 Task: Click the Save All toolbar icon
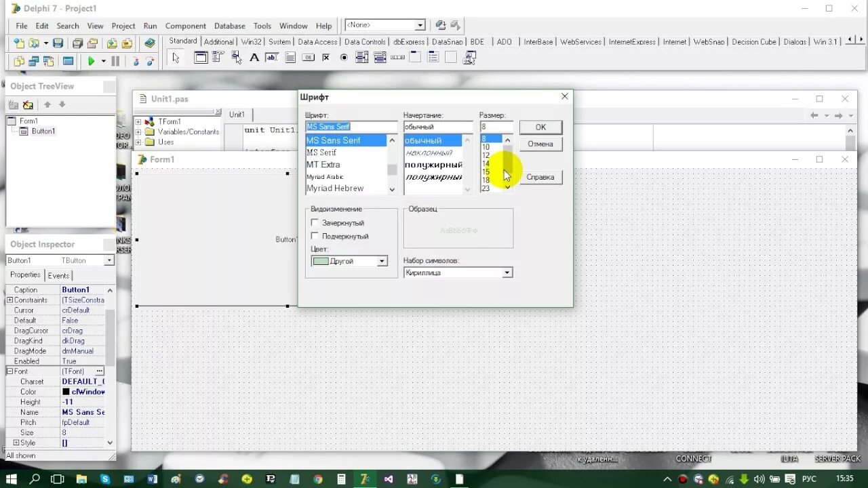click(77, 43)
